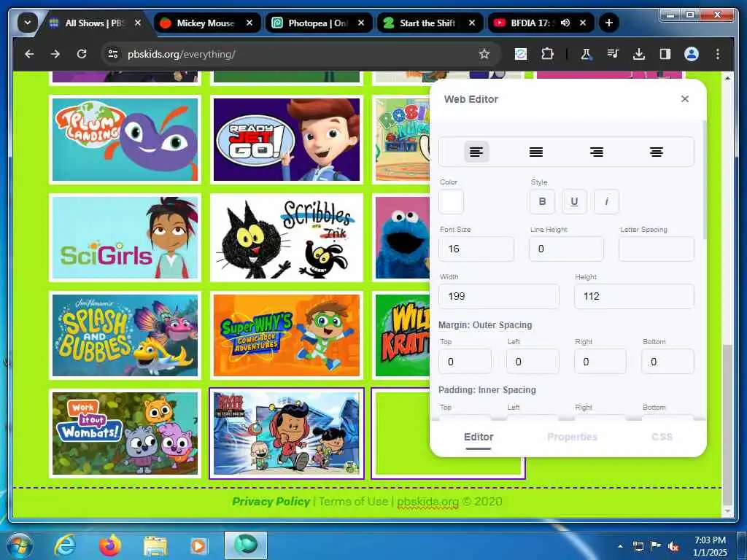Open the tab search dropdown
Viewport: 747px width, 560px height.
point(28,23)
